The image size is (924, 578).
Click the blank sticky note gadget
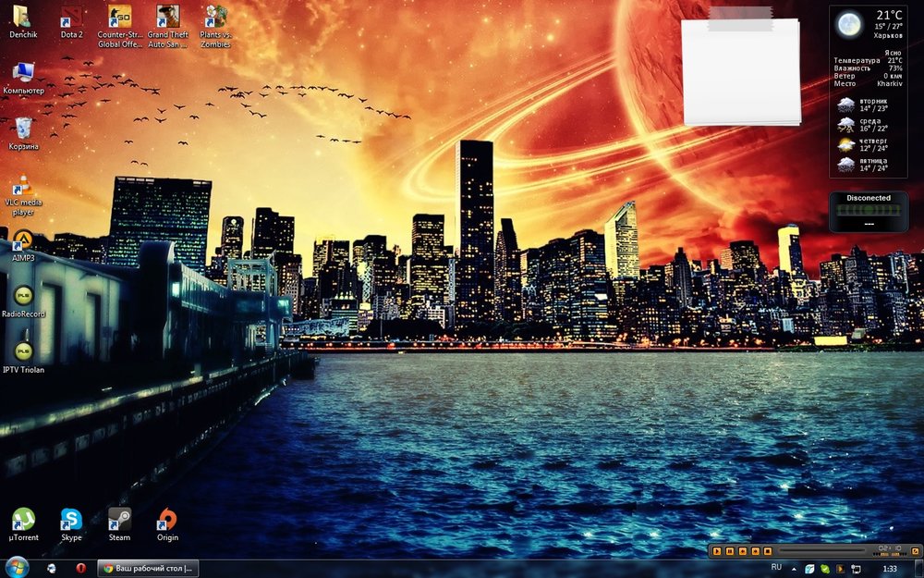pos(740,72)
